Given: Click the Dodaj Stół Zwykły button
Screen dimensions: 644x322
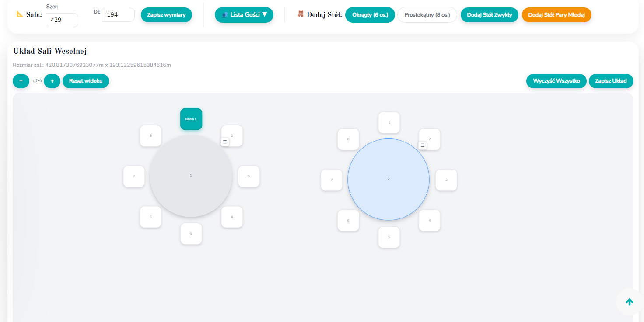Looking at the screenshot, I should (x=489, y=15).
